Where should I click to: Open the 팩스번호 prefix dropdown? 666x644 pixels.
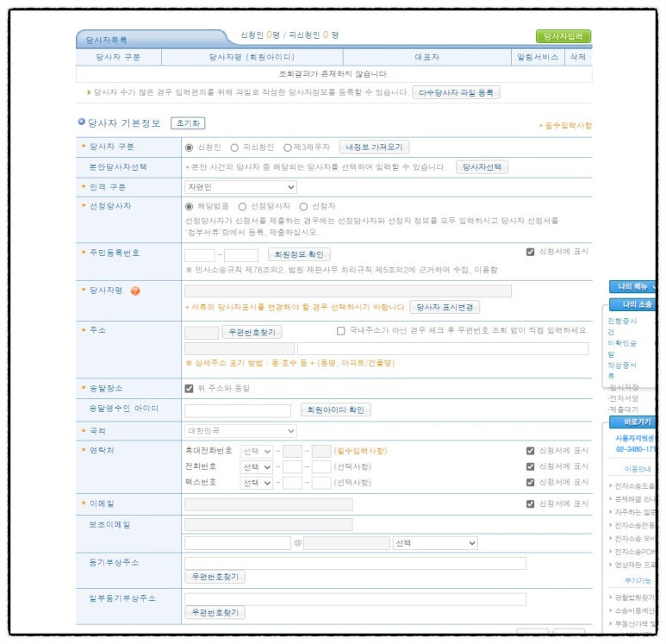[256, 483]
